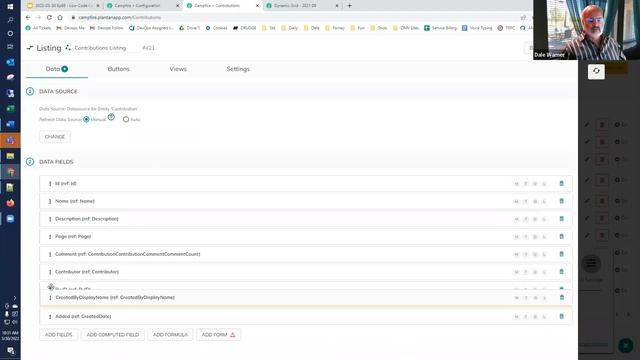Delete the Description field row
This screenshot has height=360, width=640.
tap(561, 219)
